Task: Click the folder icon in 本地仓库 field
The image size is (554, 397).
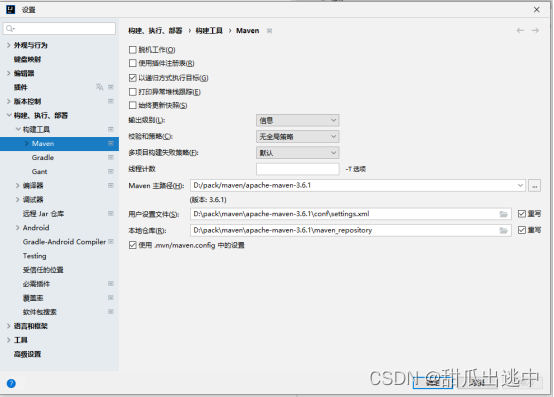Action: (x=504, y=231)
